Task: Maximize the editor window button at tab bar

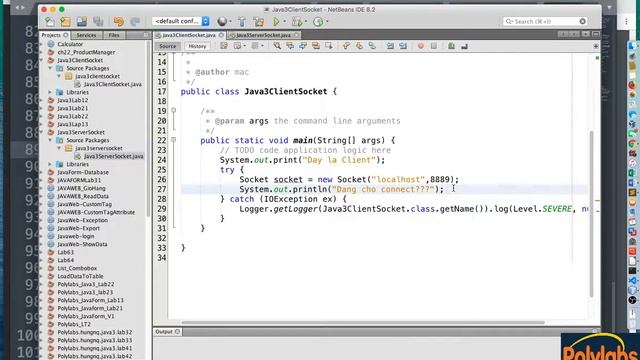Action: [x=596, y=35]
